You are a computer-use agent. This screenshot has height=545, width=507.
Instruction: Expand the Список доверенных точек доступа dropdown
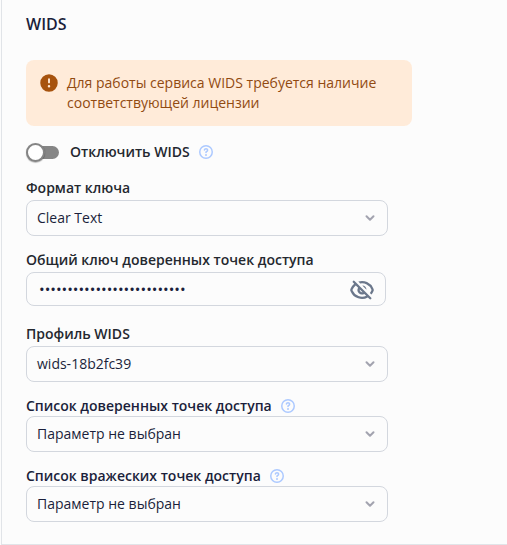(x=207, y=434)
